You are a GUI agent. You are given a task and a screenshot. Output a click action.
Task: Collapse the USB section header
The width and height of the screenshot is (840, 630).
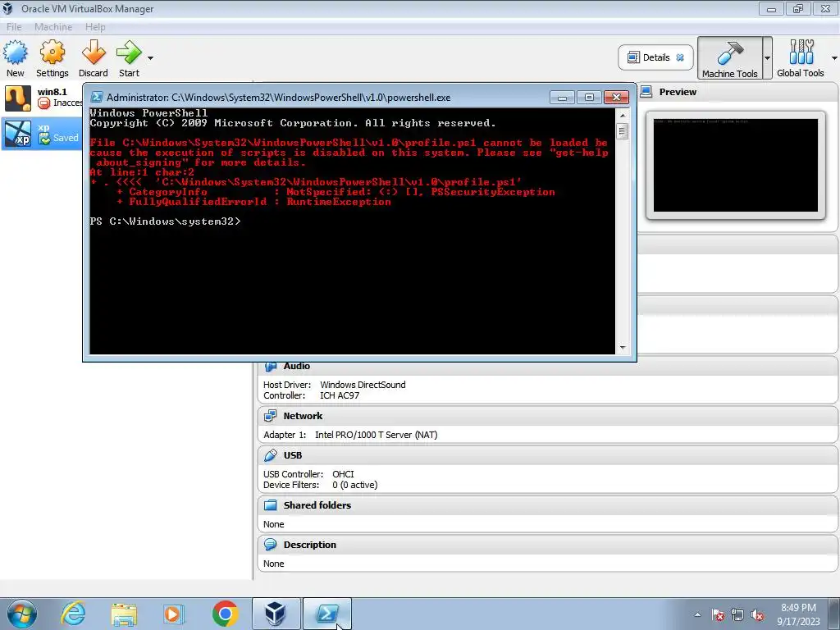tap(547, 455)
